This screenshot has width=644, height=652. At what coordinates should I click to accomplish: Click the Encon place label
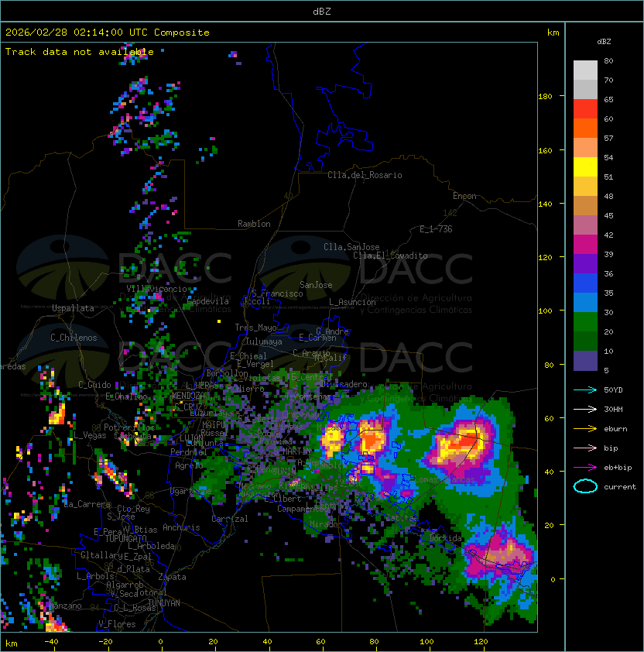[464, 196]
